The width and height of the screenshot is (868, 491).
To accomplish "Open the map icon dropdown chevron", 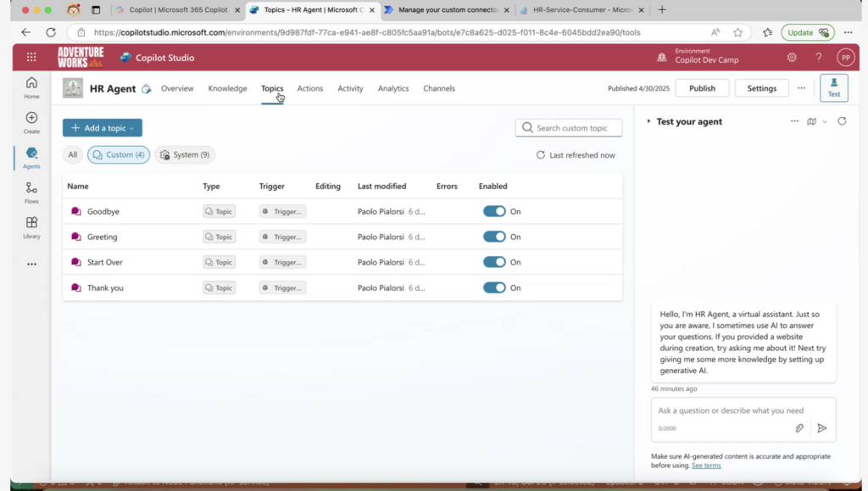I will click(x=824, y=122).
